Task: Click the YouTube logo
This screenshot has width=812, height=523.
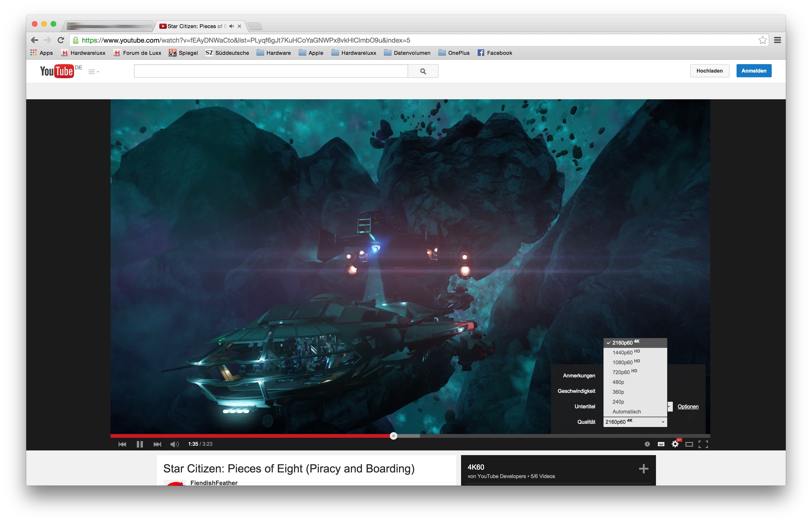Action: 57,71
